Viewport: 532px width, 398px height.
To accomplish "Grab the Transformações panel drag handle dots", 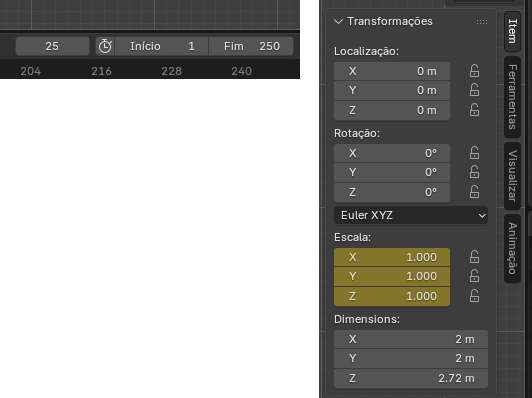I will 482,22.
